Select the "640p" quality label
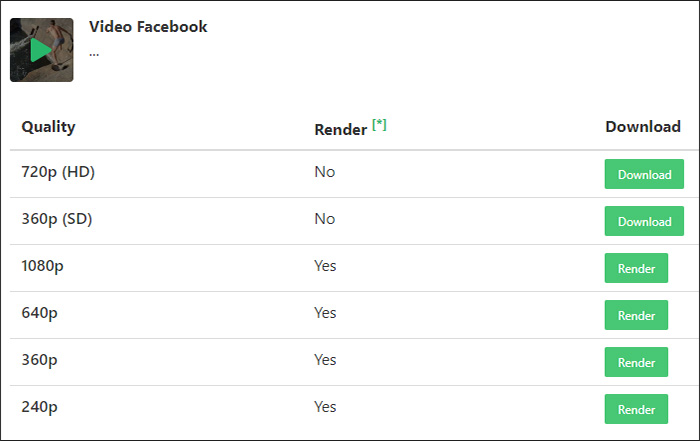Viewport: 700px width, 441px height. point(39,313)
